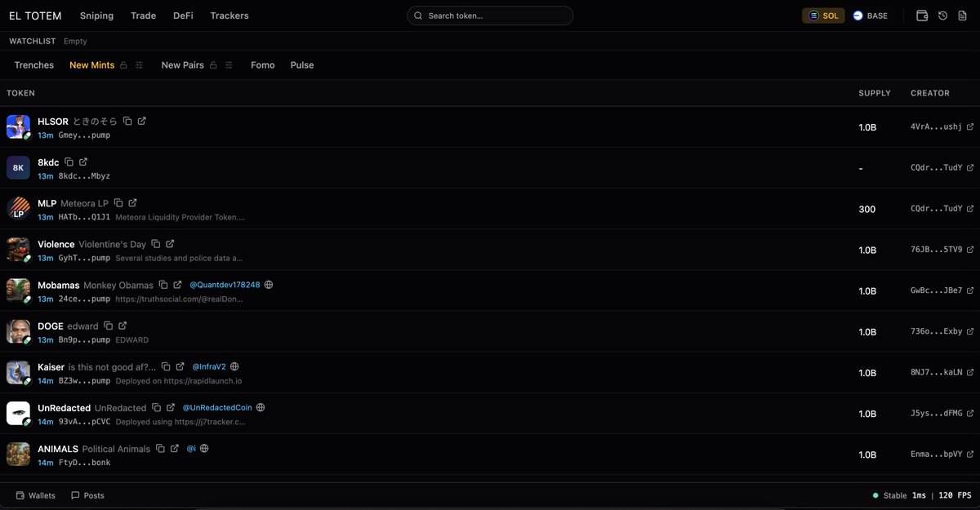Open the @UnRedactedCoin profile link
Image resolution: width=980 pixels, height=510 pixels.
pyautogui.click(x=217, y=407)
